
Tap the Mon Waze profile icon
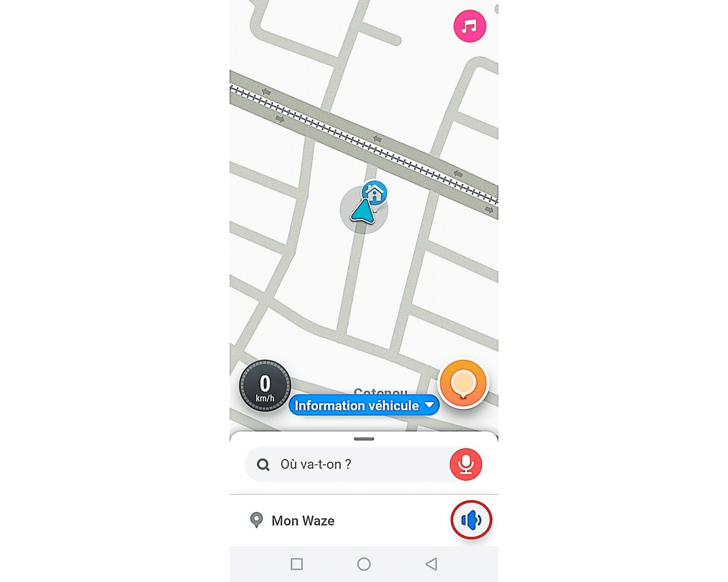click(x=256, y=520)
